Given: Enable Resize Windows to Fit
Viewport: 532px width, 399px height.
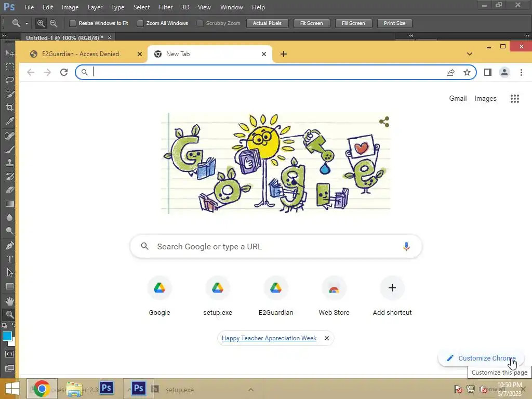Looking at the screenshot, I should 72,23.
